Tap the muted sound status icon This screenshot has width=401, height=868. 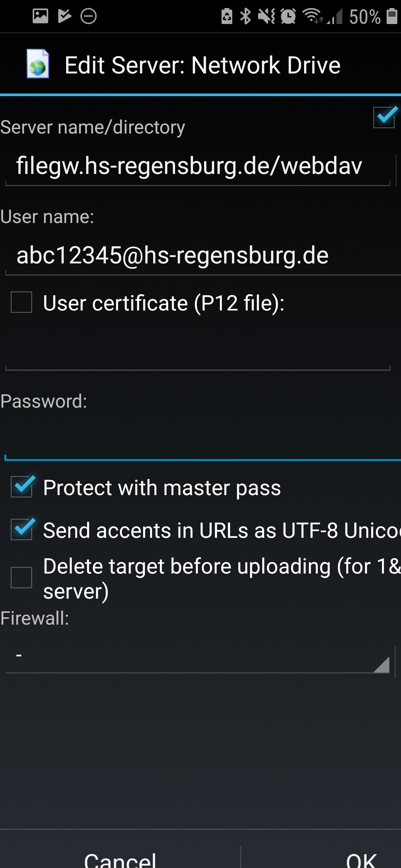(266, 16)
